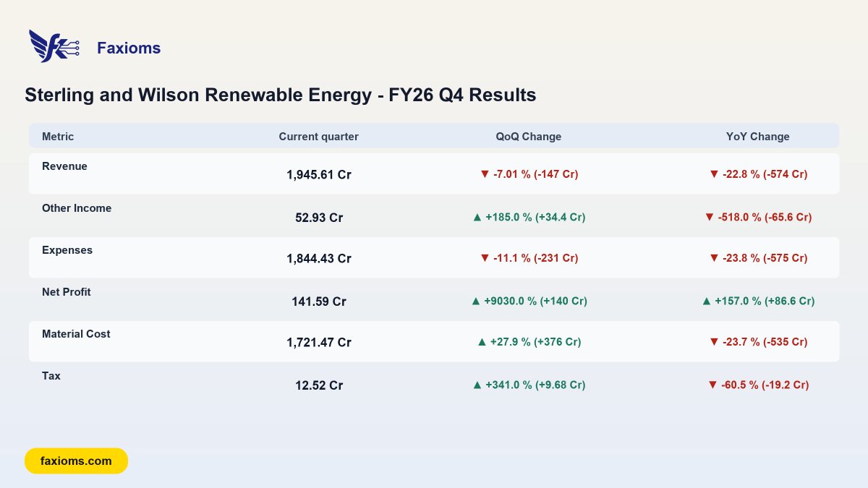Click the Faxioms brand name
The width and height of the screenshot is (868, 488).
129,48
